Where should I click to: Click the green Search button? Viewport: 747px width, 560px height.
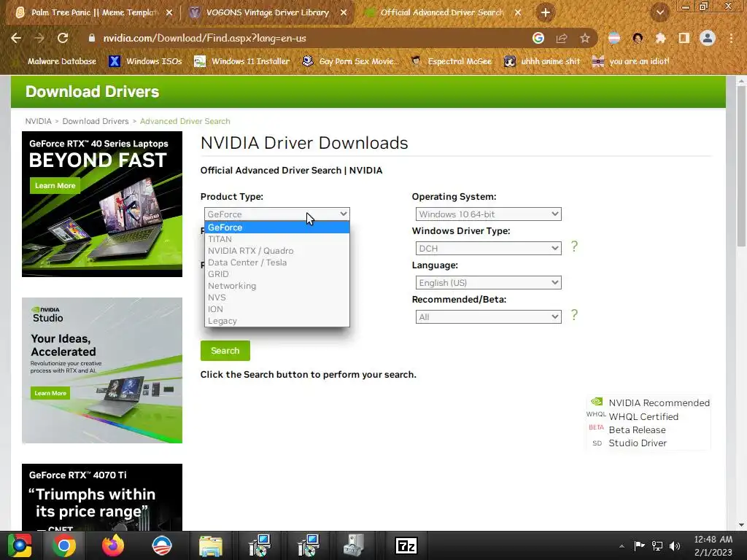[x=225, y=351]
